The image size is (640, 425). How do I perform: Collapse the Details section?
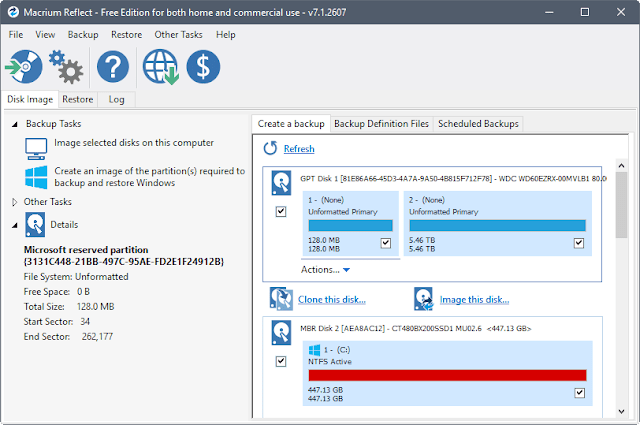point(15,225)
